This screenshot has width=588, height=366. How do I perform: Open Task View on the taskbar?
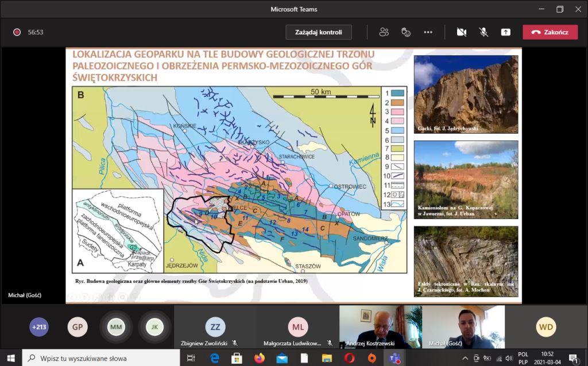(191, 358)
